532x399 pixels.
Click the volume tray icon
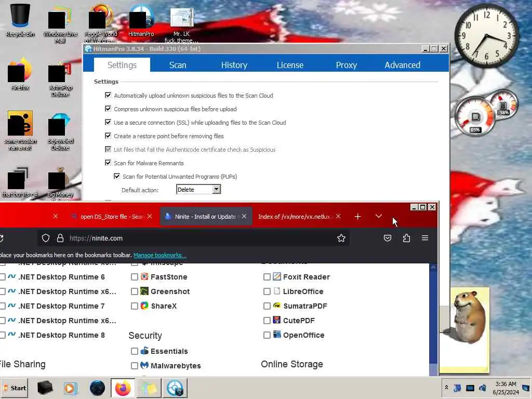point(483,388)
